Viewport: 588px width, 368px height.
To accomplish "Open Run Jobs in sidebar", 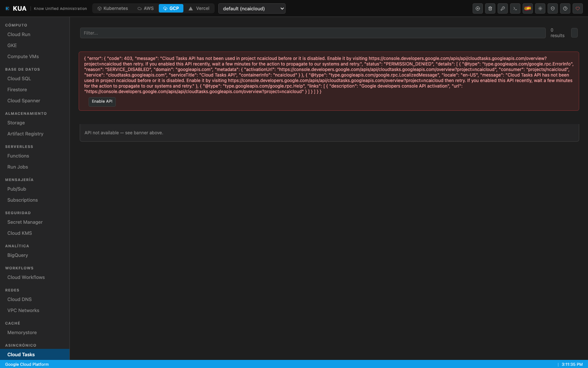I will (x=35, y=167).
